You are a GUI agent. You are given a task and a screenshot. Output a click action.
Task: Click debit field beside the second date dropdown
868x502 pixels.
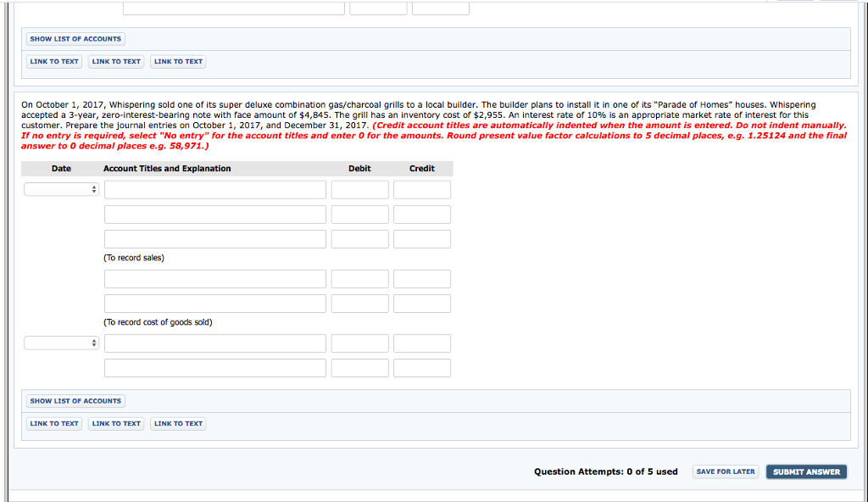(359, 343)
